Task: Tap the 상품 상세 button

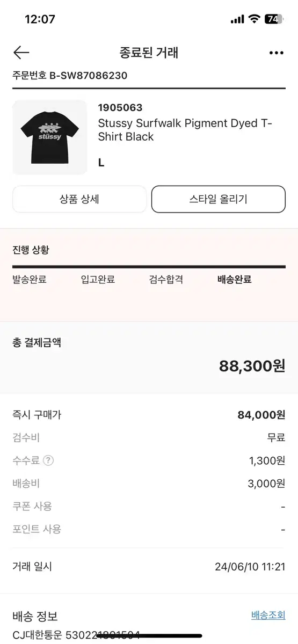Action: [x=79, y=199]
